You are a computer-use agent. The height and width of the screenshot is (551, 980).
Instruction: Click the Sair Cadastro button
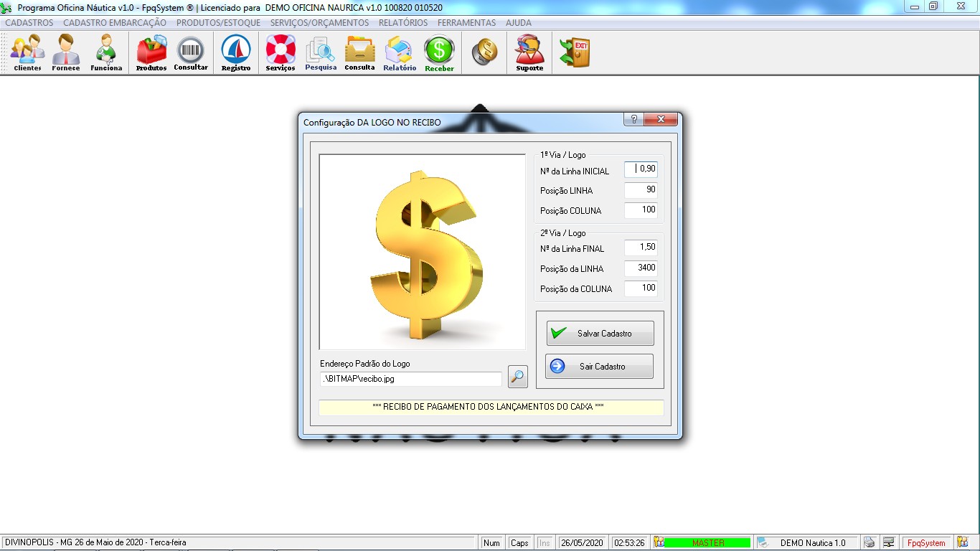click(600, 367)
